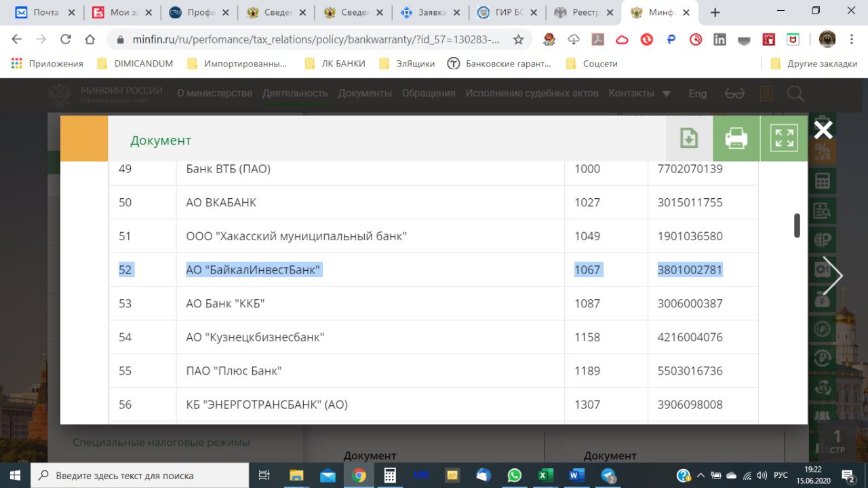Screen dimensions: 868x488
Task: Switch to the Профи tab
Action: [x=199, y=12]
